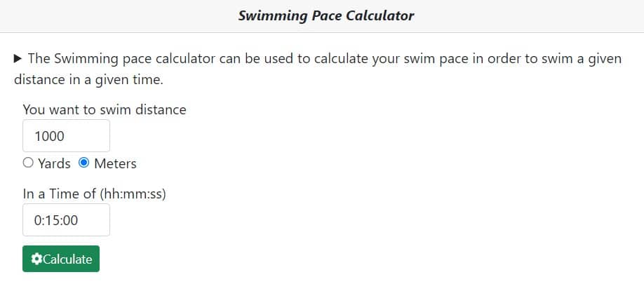Viewport: 644px width, 291px height.
Task: Click the Calculate button
Action: (61, 259)
